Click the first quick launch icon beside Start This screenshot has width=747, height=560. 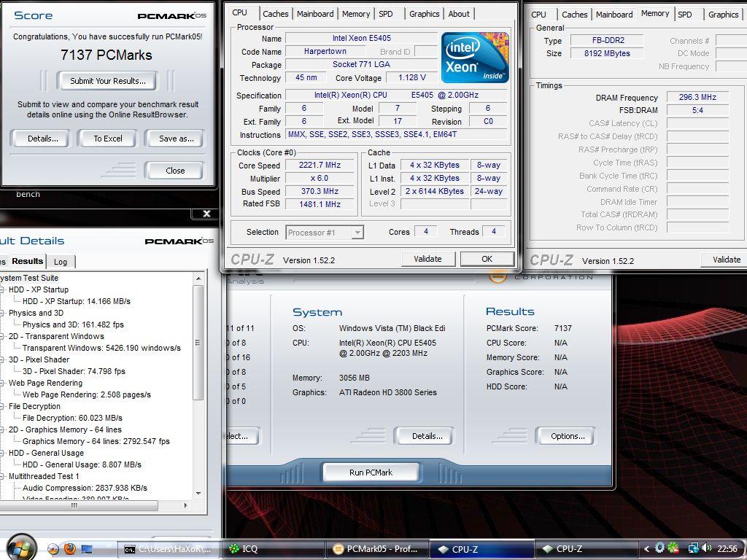coord(53,549)
